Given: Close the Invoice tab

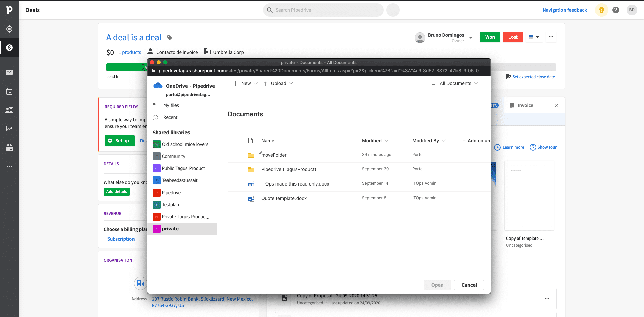Looking at the screenshot, I should pos(557,105).
